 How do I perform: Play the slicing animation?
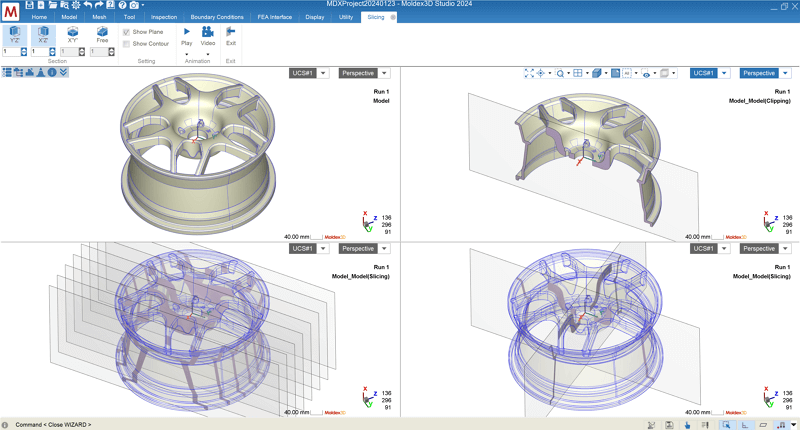pyautogui.click(x=187, y=35)
